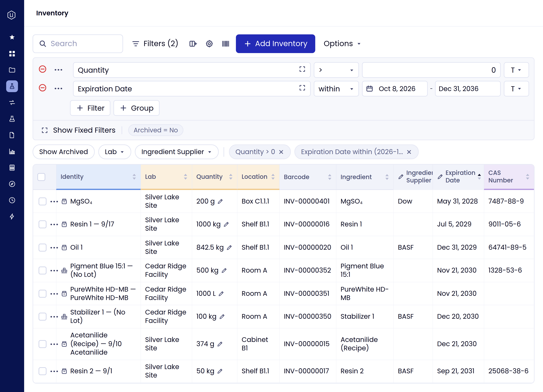Select the Stabilizer 1 row checkbox
This screenshot has width=543, height=392.
[43, 317]
